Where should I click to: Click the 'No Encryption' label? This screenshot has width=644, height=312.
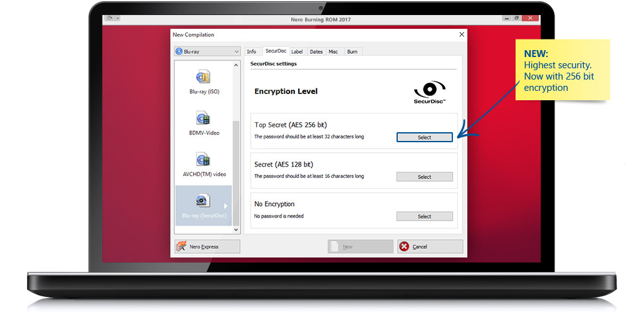coord(274,204)
